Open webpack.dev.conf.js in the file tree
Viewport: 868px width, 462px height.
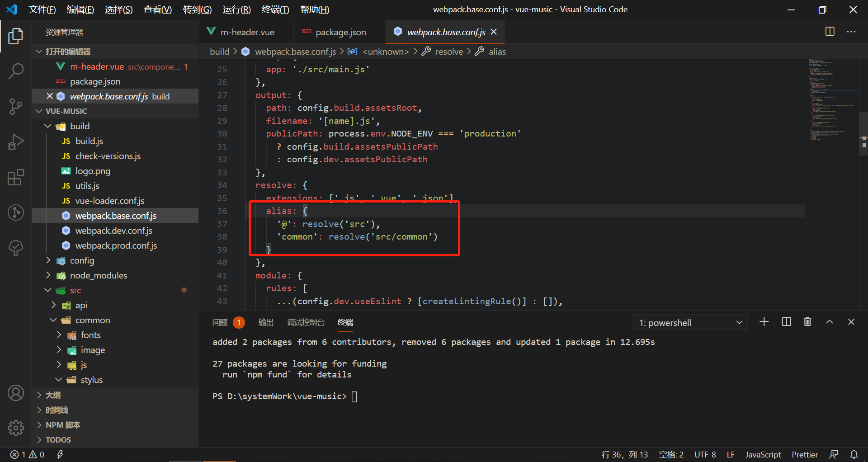pyautogui.click(x=114, y=231)
